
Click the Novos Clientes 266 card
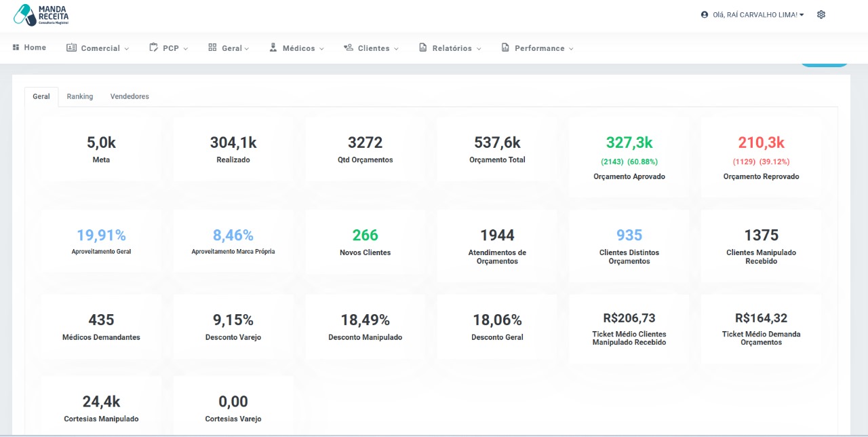pos(366,242)
